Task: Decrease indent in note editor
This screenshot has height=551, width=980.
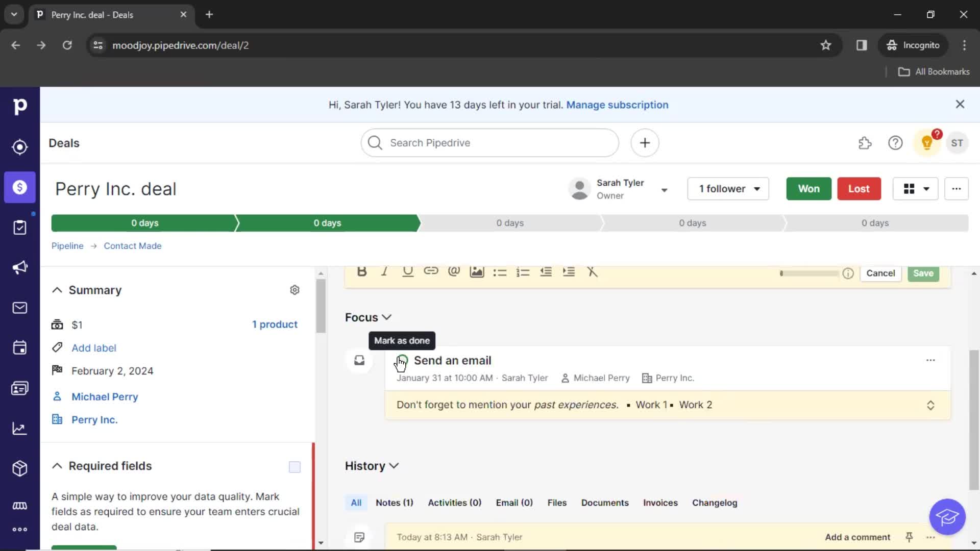Action: [x=546, y=272]
